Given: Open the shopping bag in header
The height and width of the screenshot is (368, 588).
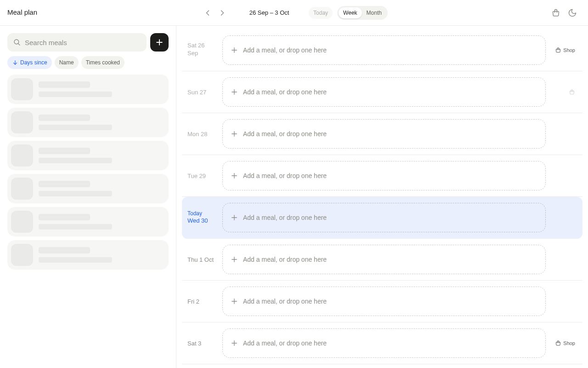Looking at the screenshot, I should (x=556, y=13).
